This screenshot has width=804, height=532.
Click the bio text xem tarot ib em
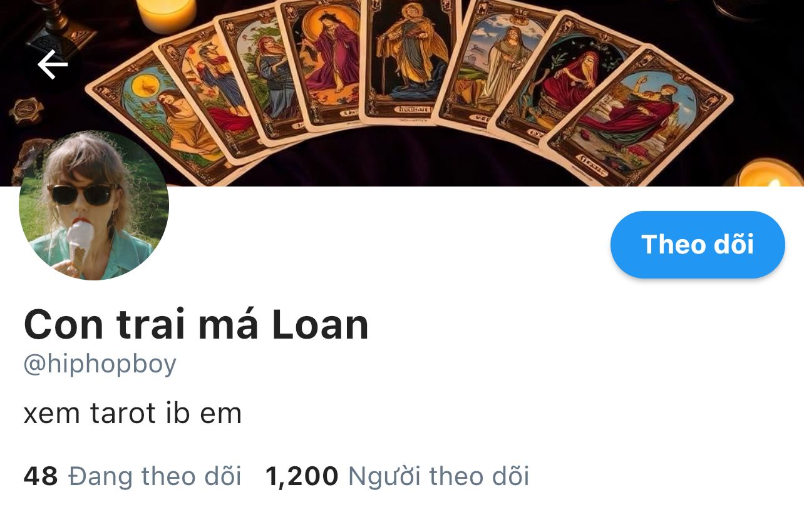pyautogui.click(x=133, y=413)
